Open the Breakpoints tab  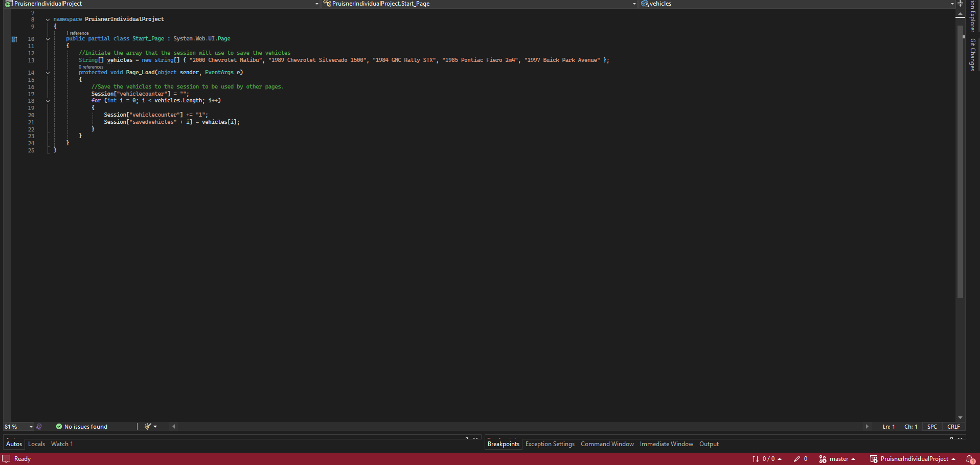(503, 444)
